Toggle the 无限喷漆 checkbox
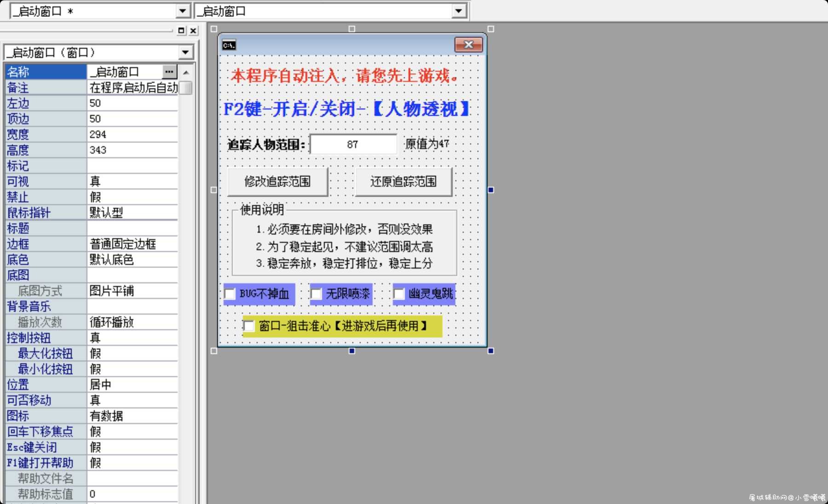Screen dimensions: 828x504 [316, 294]
